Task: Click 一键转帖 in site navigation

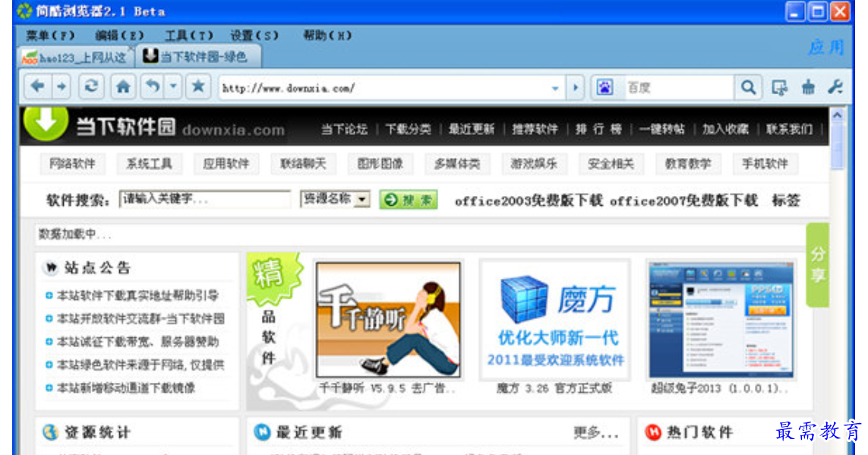Action: [x=662, y=130]
